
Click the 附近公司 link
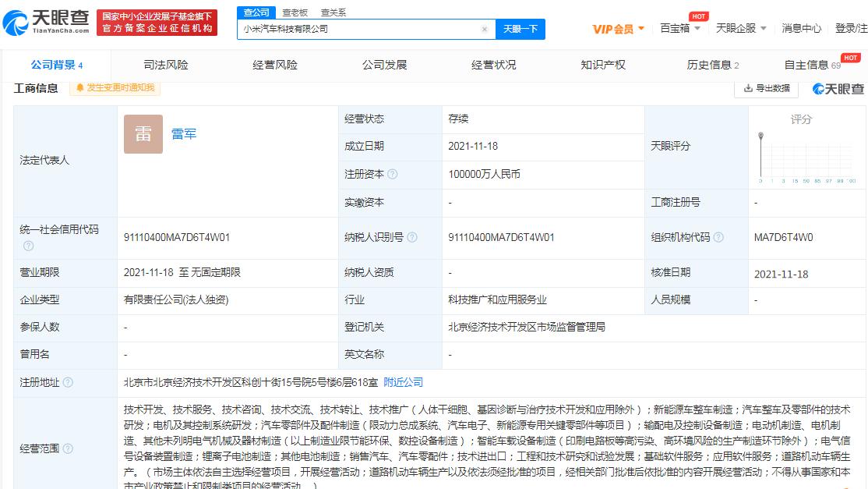click(404, 382)
